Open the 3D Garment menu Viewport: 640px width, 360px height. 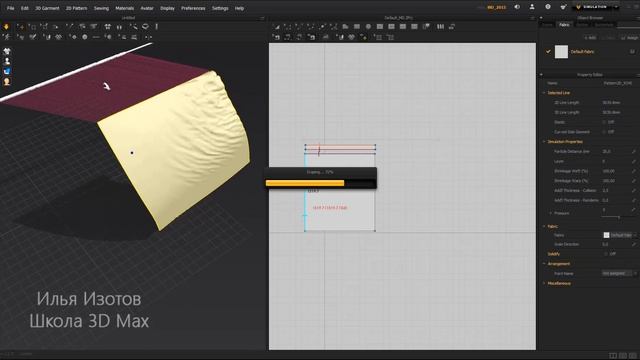tap(47, 8)
